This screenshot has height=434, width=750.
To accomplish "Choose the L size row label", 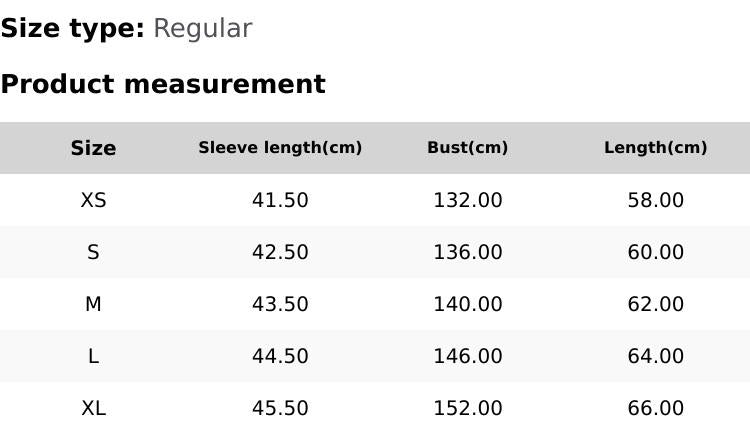I will (93, 356).
